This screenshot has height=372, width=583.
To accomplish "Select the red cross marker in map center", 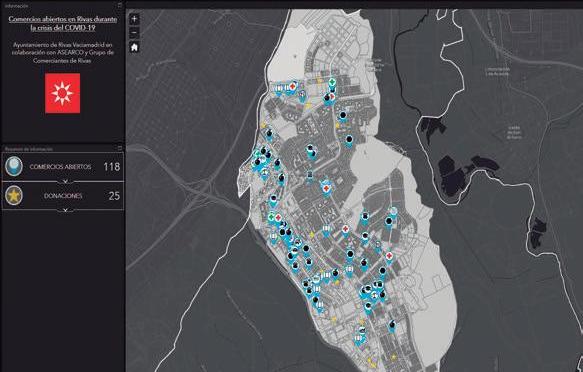I will pyautogui.click(x=326, y=188).
